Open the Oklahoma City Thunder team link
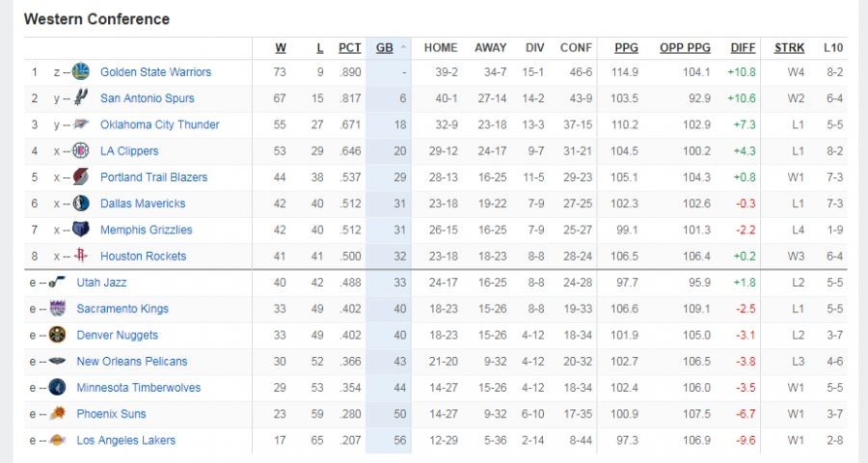 pyautogui.click(x=159, y=124)
